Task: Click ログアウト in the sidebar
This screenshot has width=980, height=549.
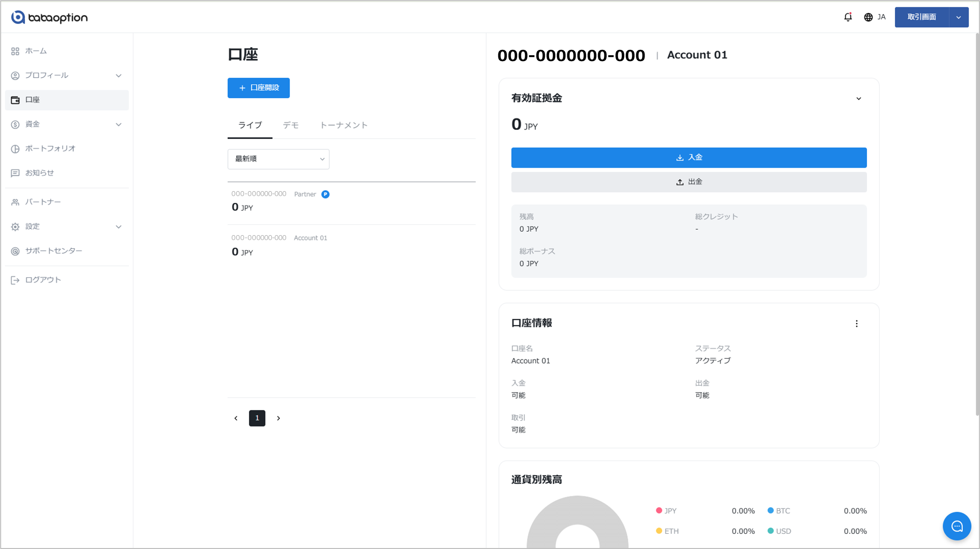Action: [43, 280]
